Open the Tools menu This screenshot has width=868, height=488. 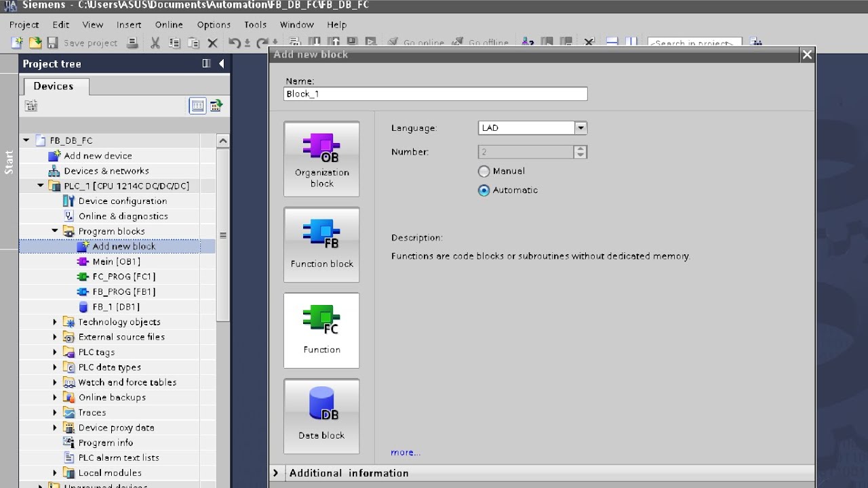[256, 24]
